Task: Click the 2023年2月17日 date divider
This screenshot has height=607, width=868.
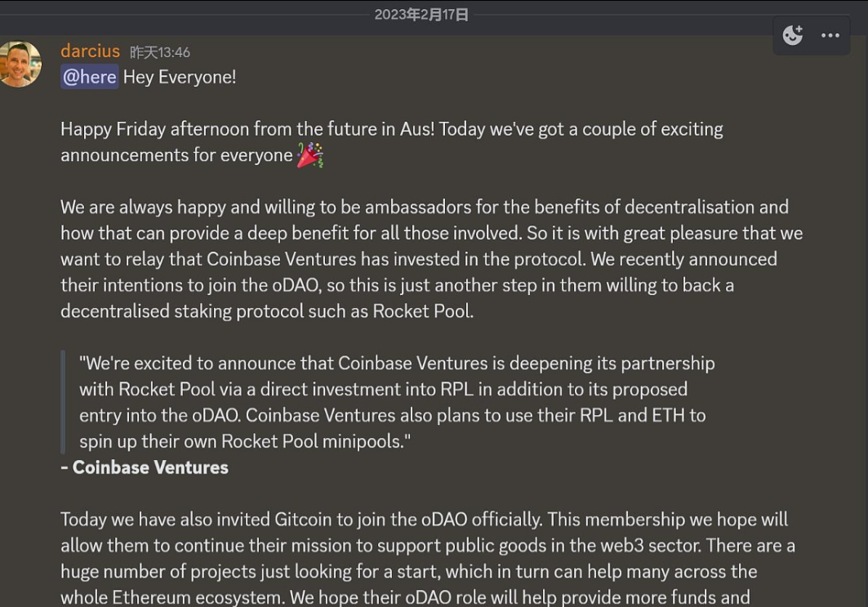Action: (x=421, y=15)
